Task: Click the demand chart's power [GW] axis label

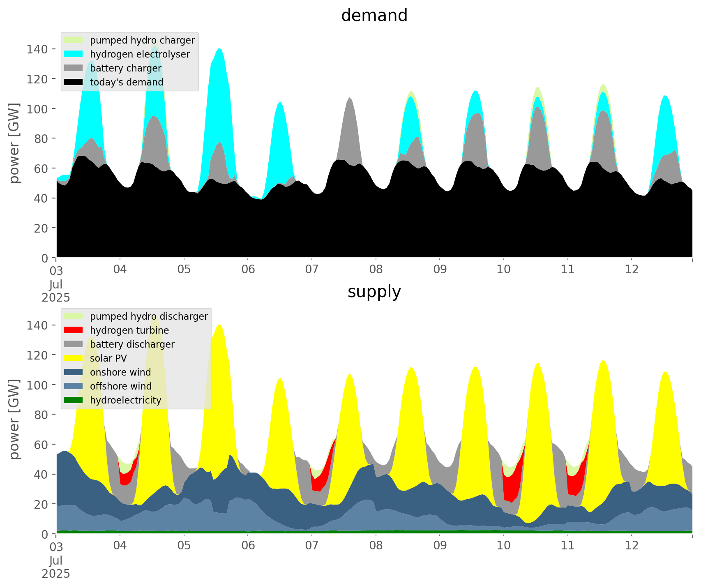Action: point(14,143)
